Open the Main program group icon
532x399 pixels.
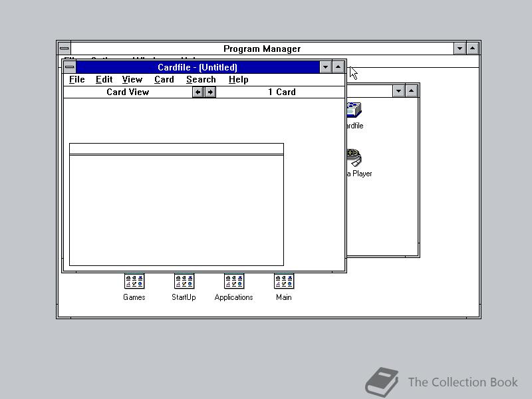click(x=284, y=281)
